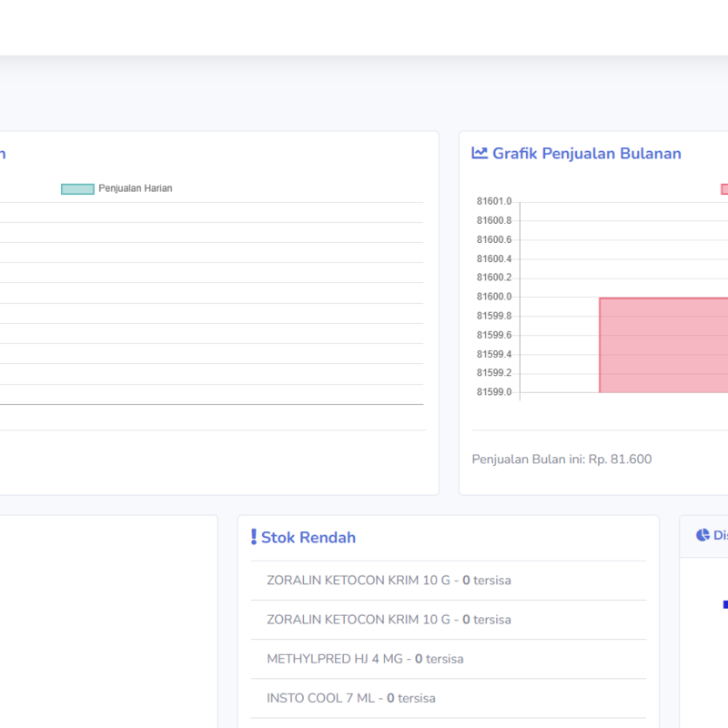Click the bold 0 beside METHYLPRED HJ 4 MG

pyautogui.click(x=418, y=658)
